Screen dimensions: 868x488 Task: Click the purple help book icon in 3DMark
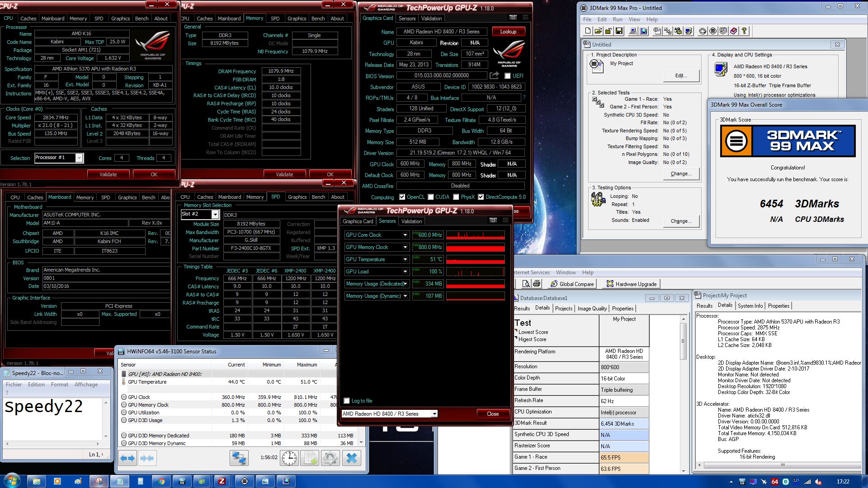(734, 31)
